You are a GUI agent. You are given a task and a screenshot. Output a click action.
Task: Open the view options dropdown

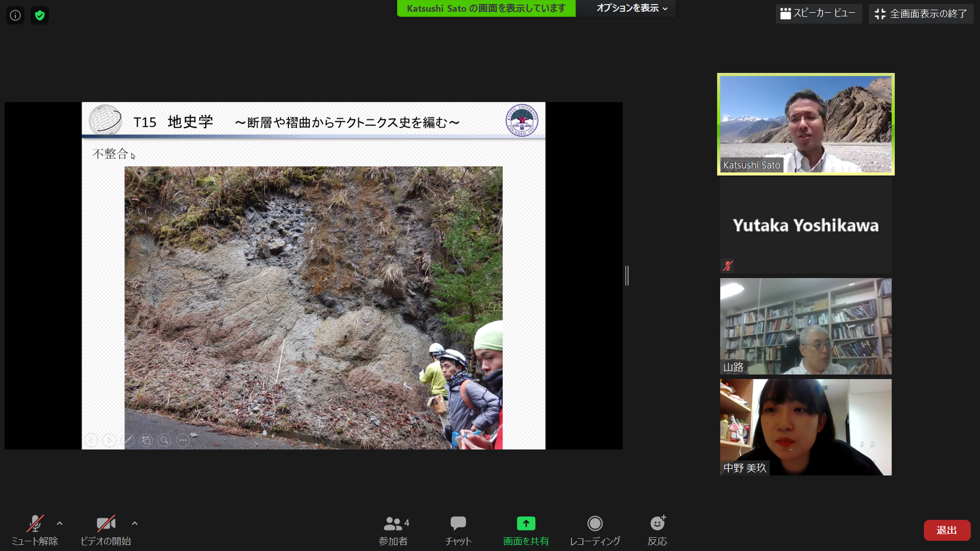[x=631, y=8]
